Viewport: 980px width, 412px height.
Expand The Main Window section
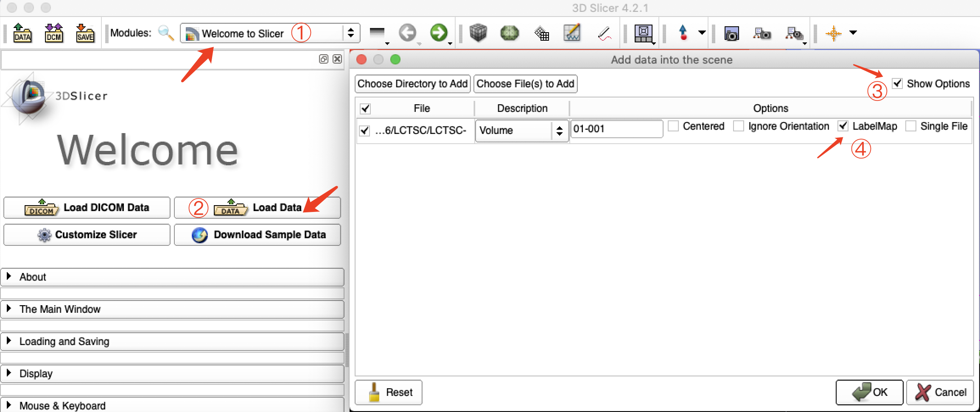coord(172,309)
